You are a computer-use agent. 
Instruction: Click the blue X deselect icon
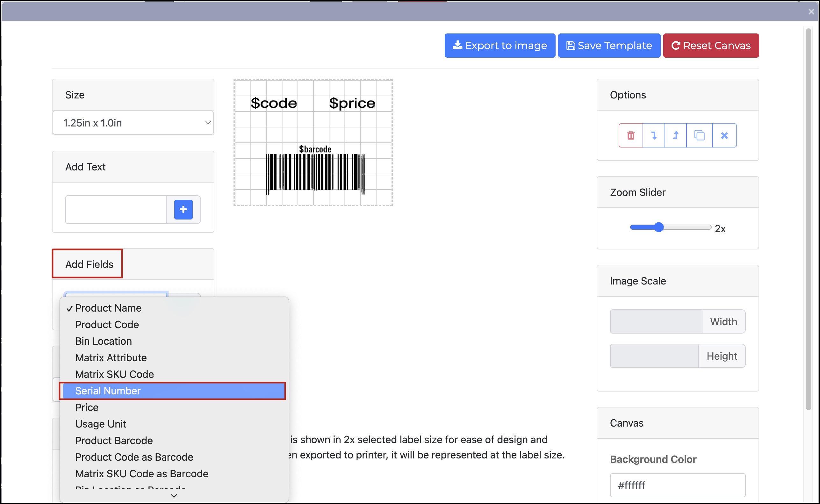click(x=724, y=135)
